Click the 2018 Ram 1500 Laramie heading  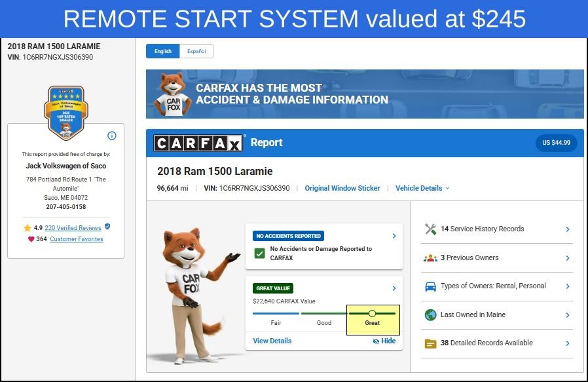(215, 172)
